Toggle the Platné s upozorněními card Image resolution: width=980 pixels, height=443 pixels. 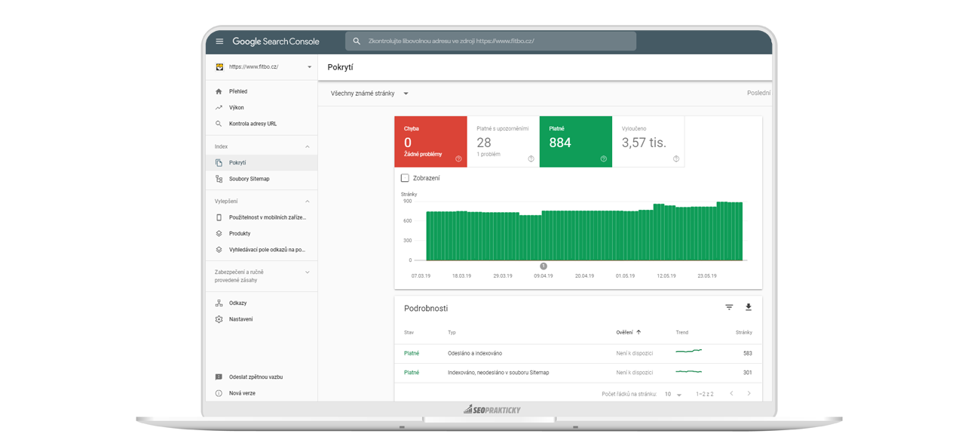coord(504,142)
